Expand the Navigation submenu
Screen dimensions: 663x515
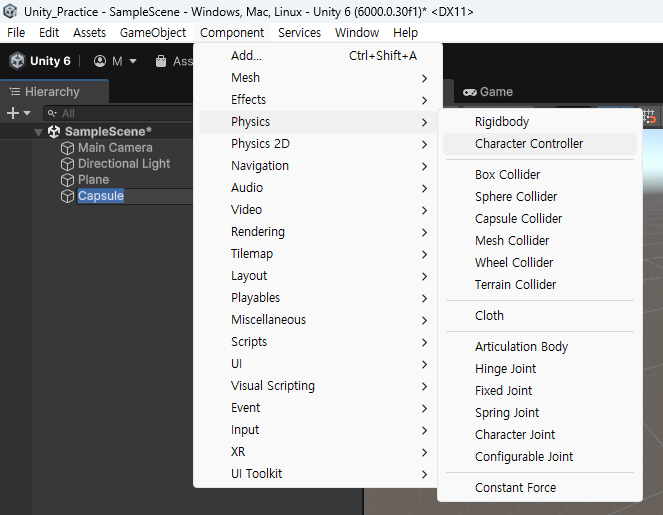click(x=318, y=166)
